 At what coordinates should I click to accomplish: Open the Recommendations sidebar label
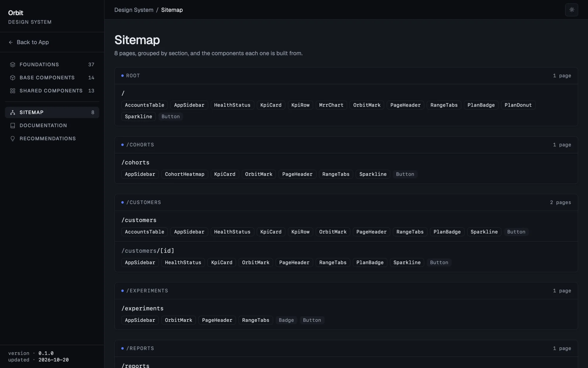(x=48, y=139)
